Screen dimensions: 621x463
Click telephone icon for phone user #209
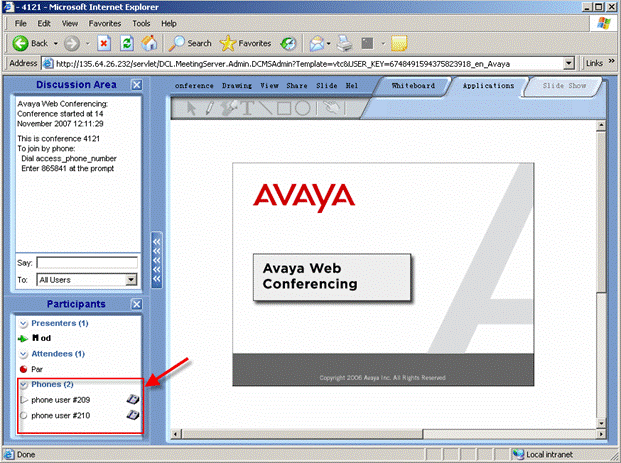(133, 399)
